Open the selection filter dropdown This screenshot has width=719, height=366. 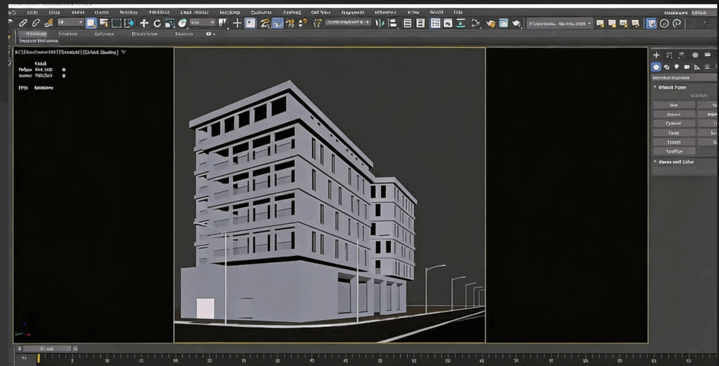point(71,22)
